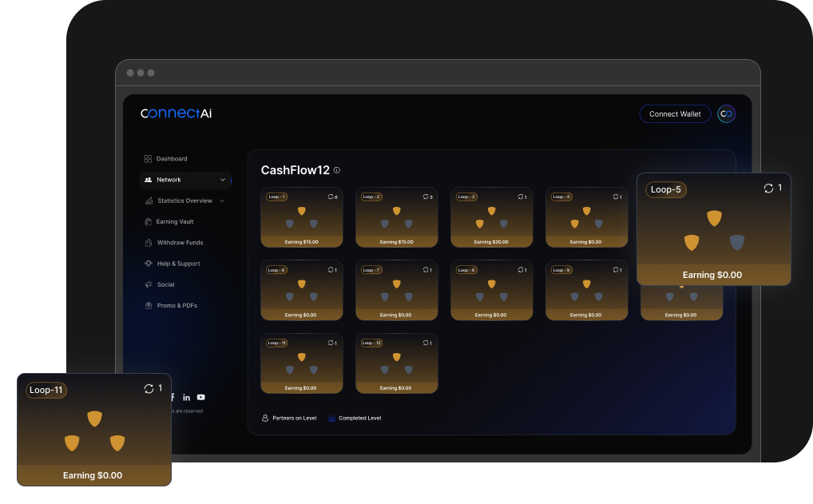Click the recycle icon on Loop-3 card
Screen dimensions: 813x504
click(x=521, y=197)
